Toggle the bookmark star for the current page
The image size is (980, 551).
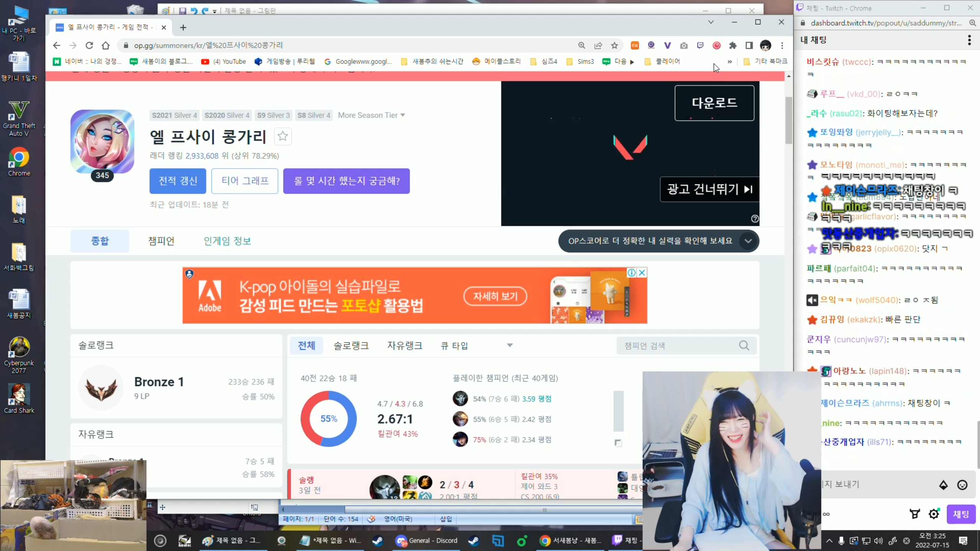point(614,45)
